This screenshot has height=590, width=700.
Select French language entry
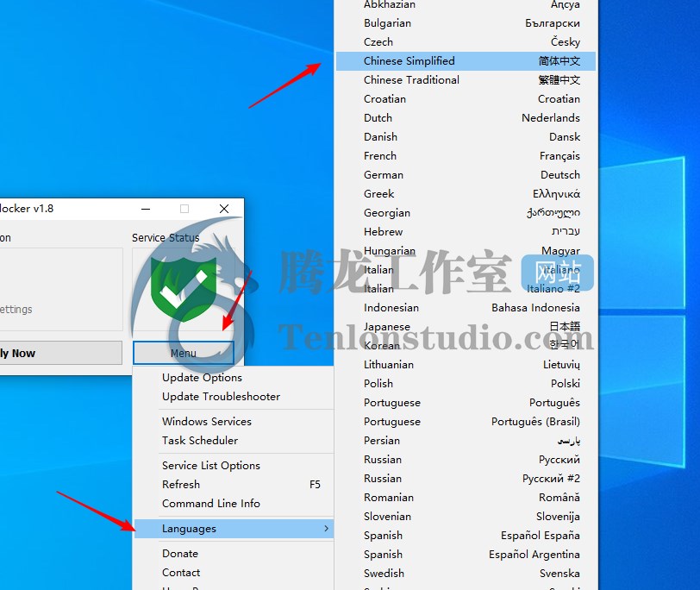pyautogui.click(x=466, y=156)
